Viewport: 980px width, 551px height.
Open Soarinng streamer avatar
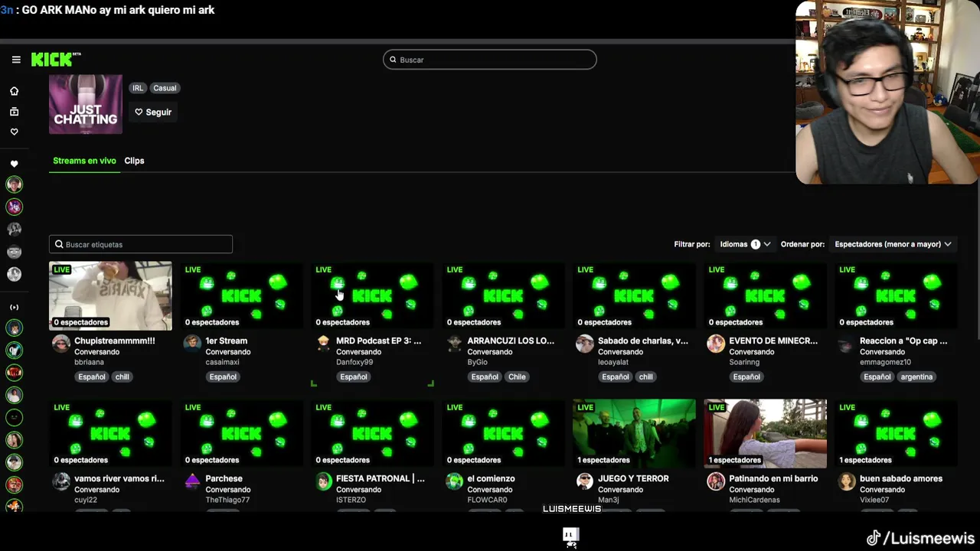tap(716, 344)
